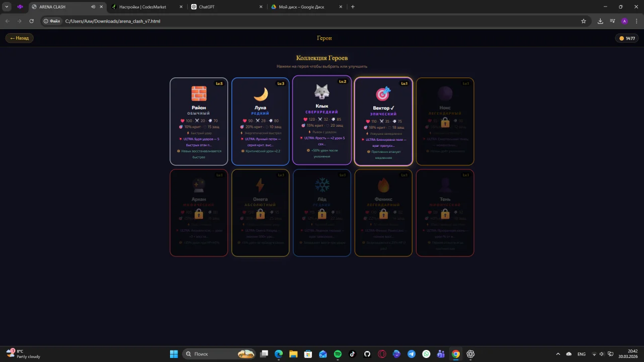
Task: Open the Chrome three-dot menu
Action: [x=636, y=21]
